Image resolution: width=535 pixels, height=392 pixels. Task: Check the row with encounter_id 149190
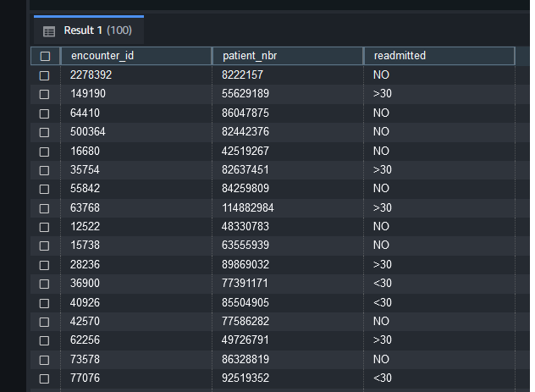pyautogui.click(x=44, y=94)
